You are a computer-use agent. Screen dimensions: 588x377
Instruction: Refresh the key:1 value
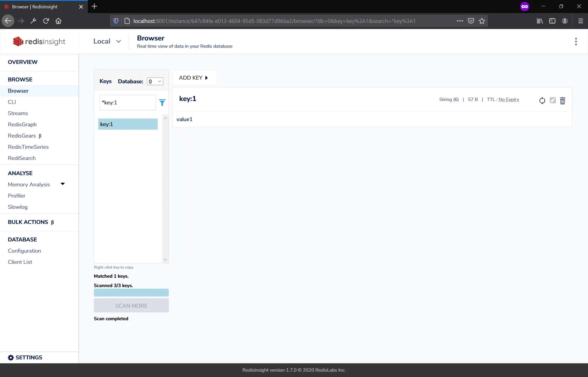(542, 101)
